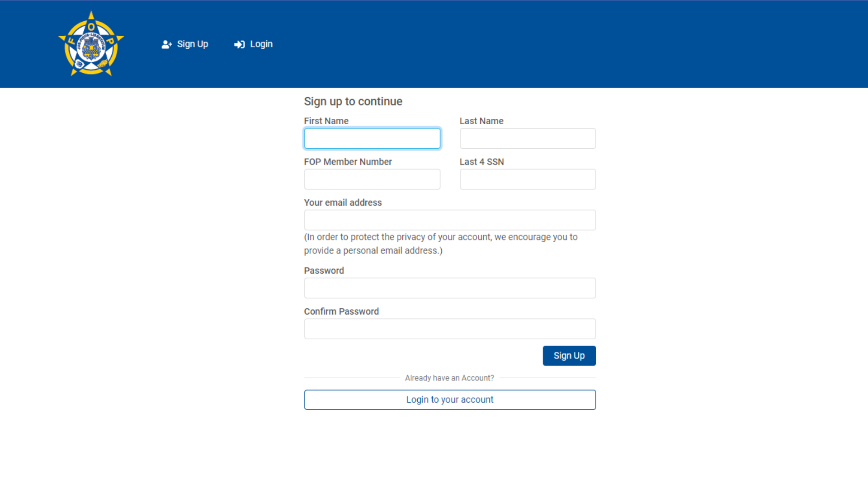Click the "Last 4 SSN" label text
Viewport: 868px width, 488px height.
tap(481, 162)
